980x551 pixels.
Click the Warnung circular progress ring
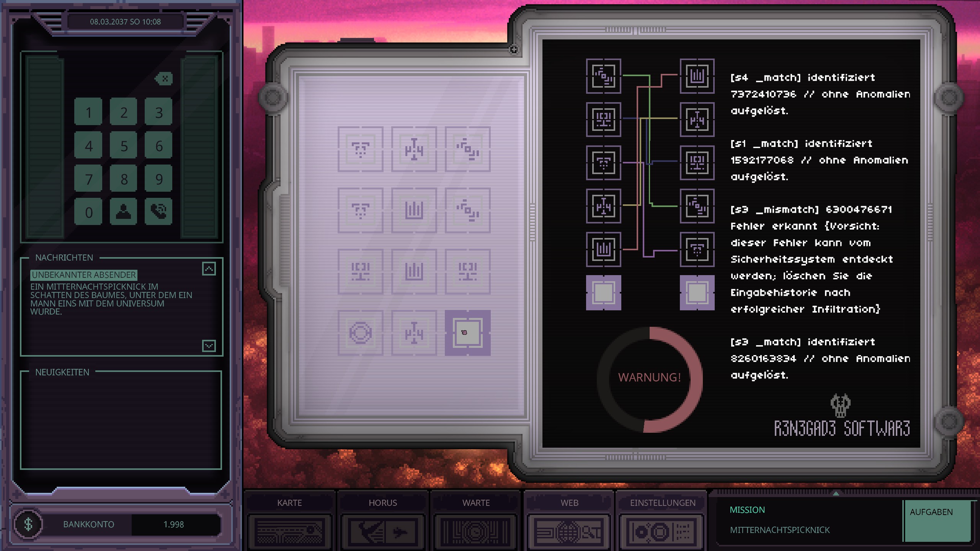click(x=650, y=379)
